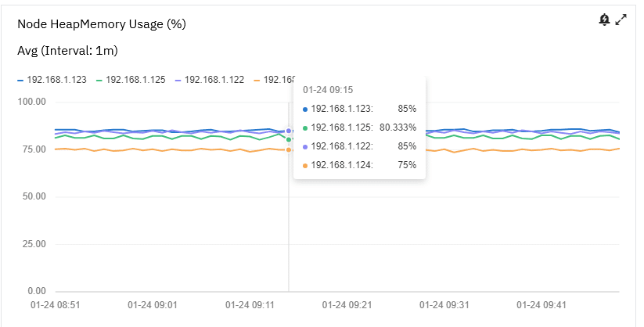Image resolution: width=644 pixels, height=327 pixels.
Task: Select the purple data point on the hover line
Action: (x=289, y=131)
